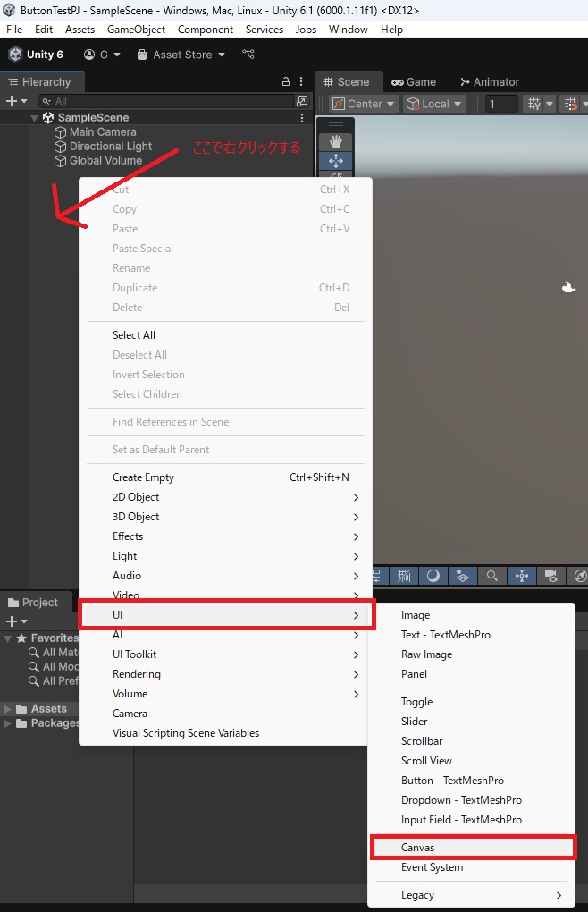Screen dimensions: 588x912
Task: Click the camera-with-eye icon in Scene bottom toolbar
Action: click(x=550, y=576)
